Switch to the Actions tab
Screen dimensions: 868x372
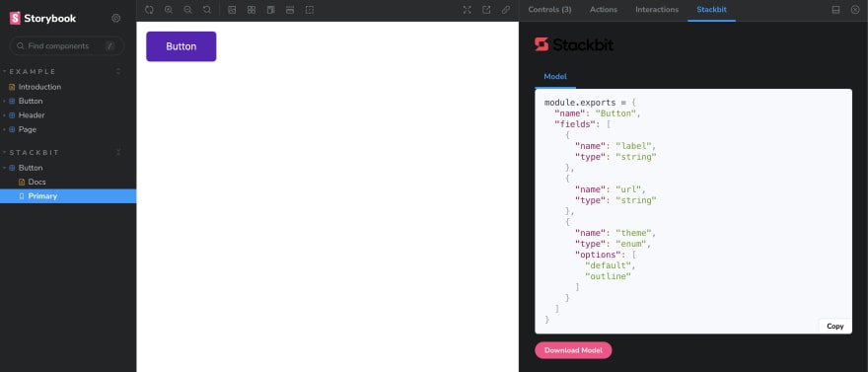pyautogui.click(x=604, y=10)
